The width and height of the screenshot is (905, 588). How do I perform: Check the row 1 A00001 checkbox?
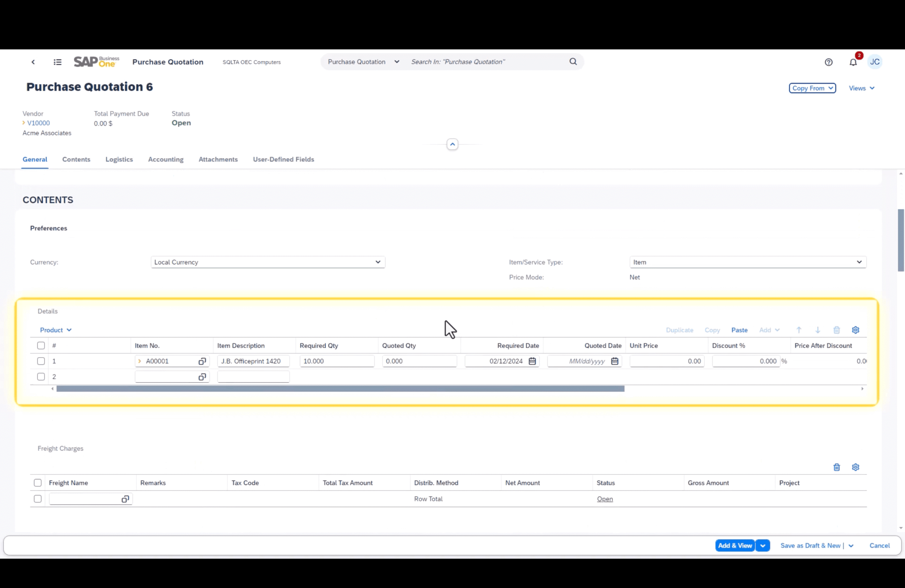41,361
